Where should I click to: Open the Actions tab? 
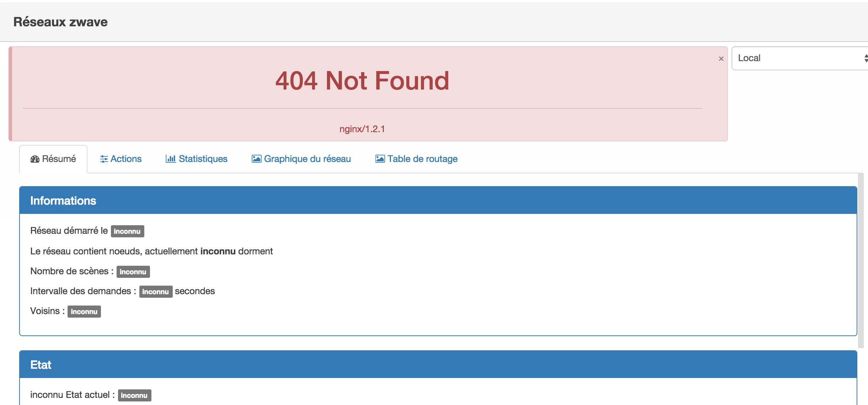(121, 159)
